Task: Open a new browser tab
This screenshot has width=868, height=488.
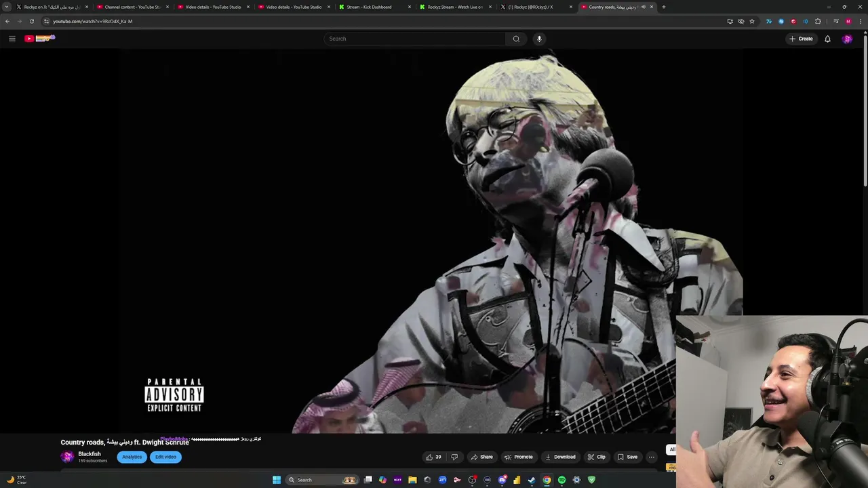Action: [x=663, y=7]
